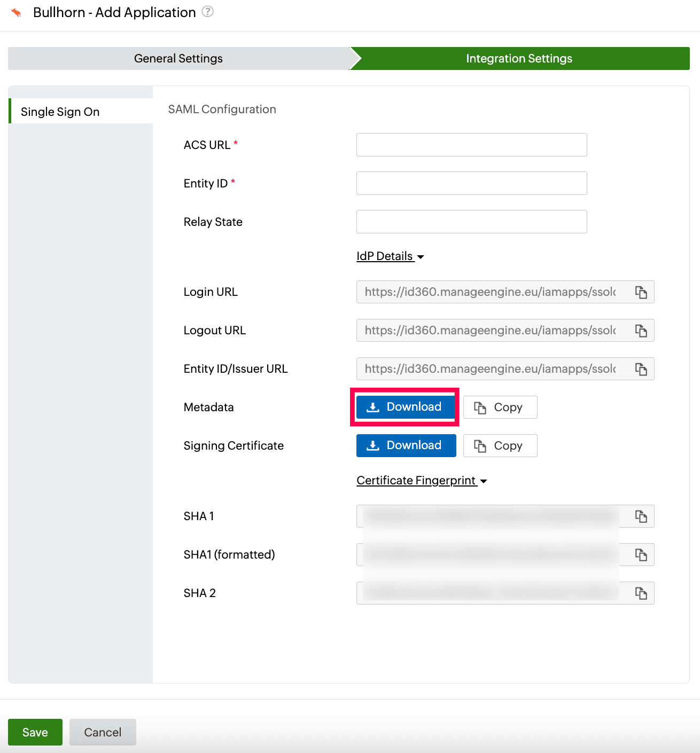Collapse the IdP Details section

(390, 256)
